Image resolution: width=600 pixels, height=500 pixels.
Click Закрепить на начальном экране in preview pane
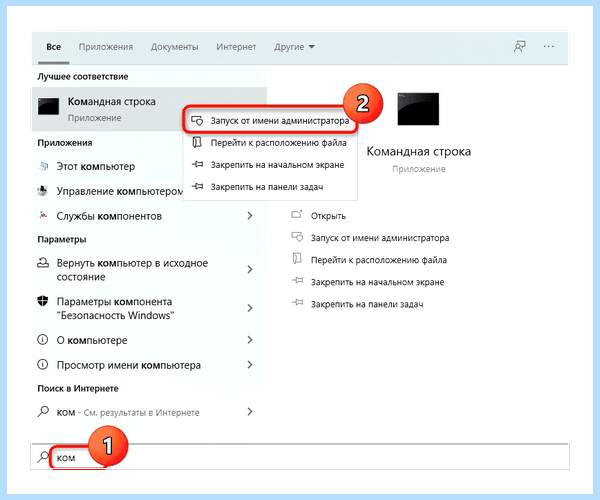click(377, 283)
